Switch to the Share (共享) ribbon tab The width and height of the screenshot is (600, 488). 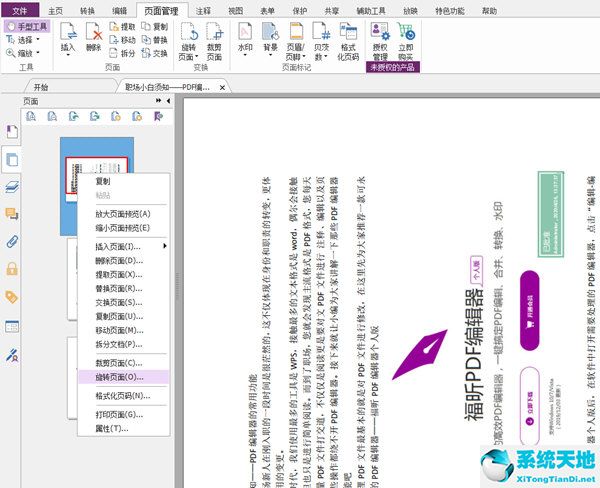point(332,11)
